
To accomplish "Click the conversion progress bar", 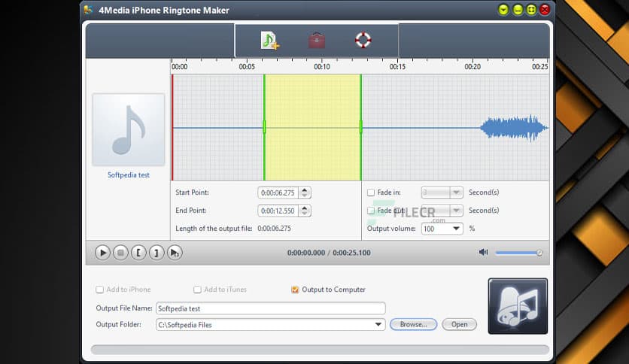I will (x=320, y=350).
